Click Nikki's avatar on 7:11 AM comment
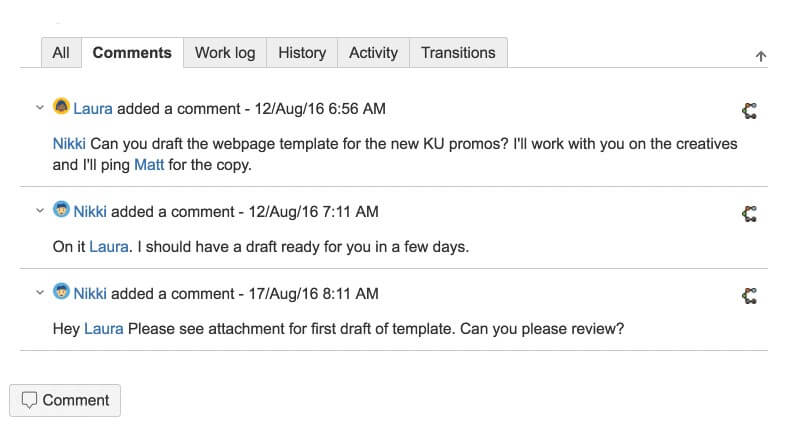 (61, 211)
